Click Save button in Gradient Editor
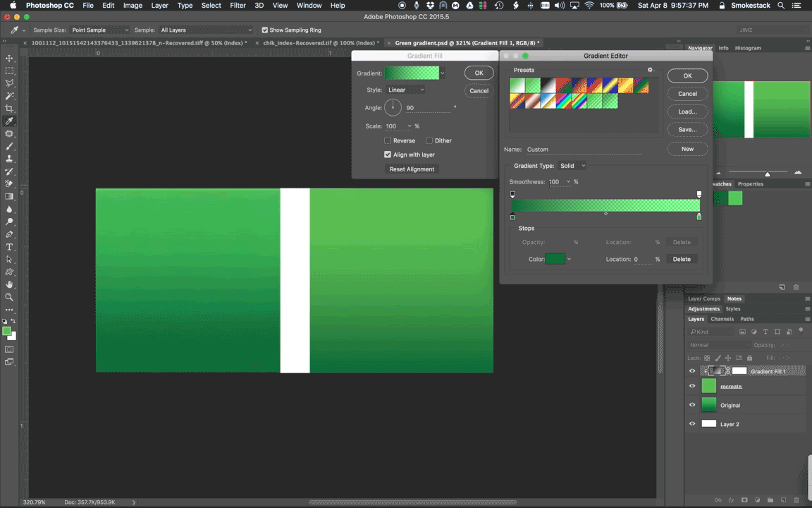Screen dimensions: 812x508 pos(687,130)
